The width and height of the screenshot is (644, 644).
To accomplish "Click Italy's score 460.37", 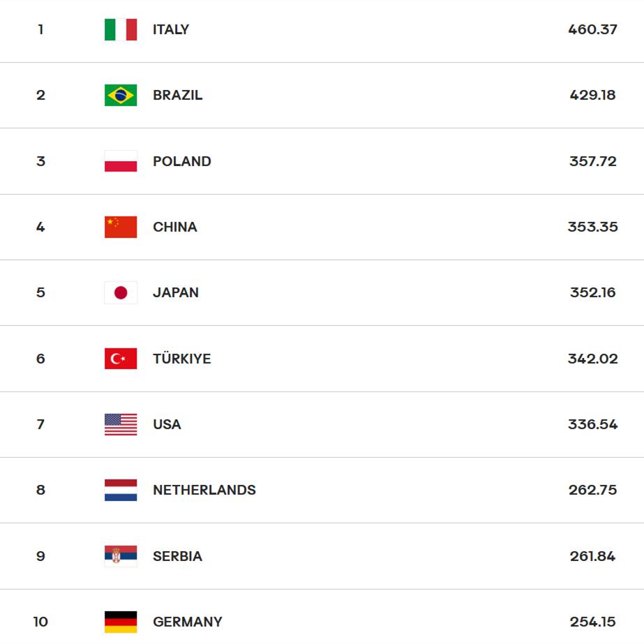I will (x=592, y=29).
